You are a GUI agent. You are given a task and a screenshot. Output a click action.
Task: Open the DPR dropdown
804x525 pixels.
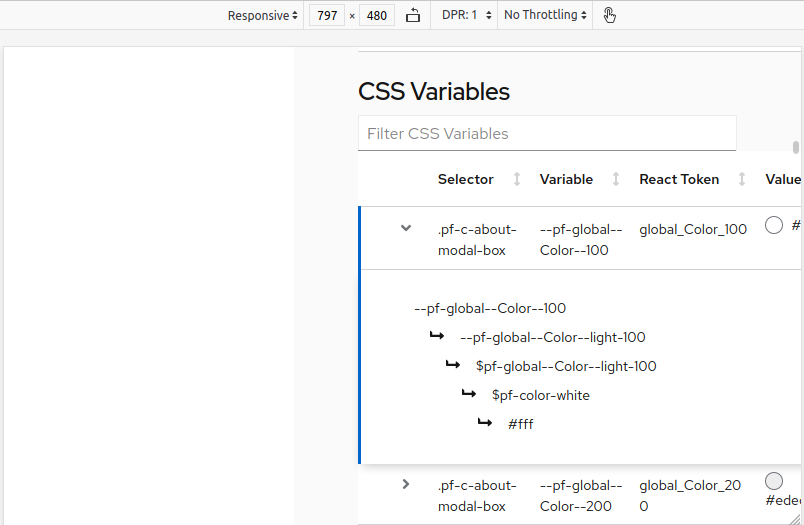point(466,15)
